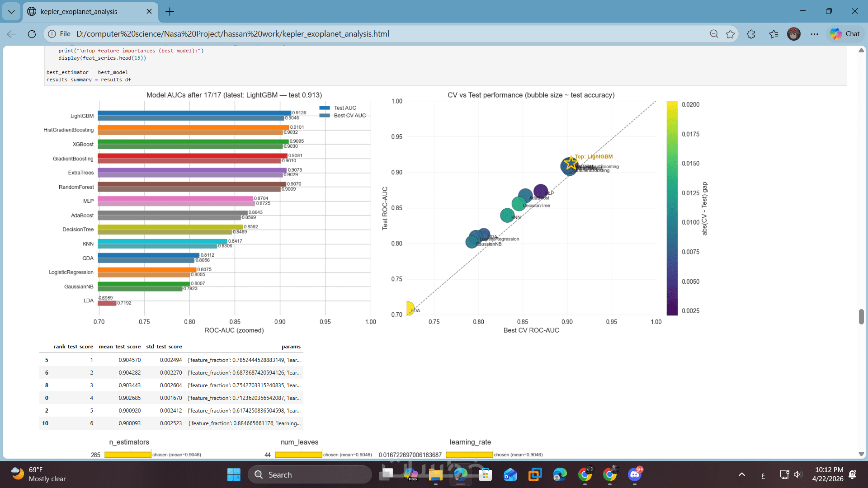
Task: Click the taskbar Search box
Action: pos(310,474)
